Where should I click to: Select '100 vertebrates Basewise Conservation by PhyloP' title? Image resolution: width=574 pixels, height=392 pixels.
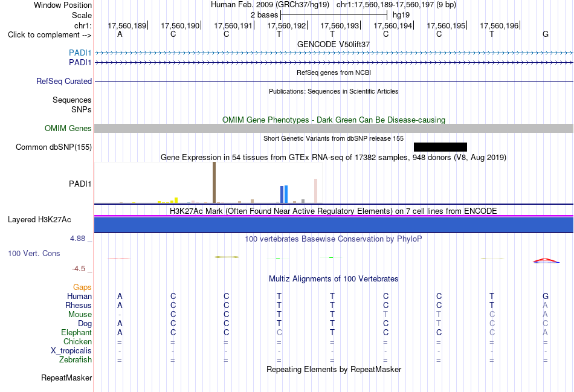334,239
